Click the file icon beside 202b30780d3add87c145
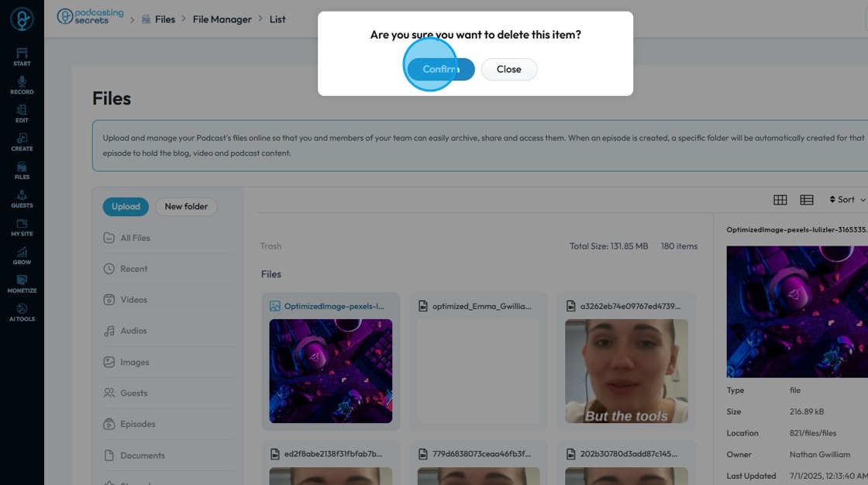The height and width of the screenshot is (485, 868). coord(570,454)
